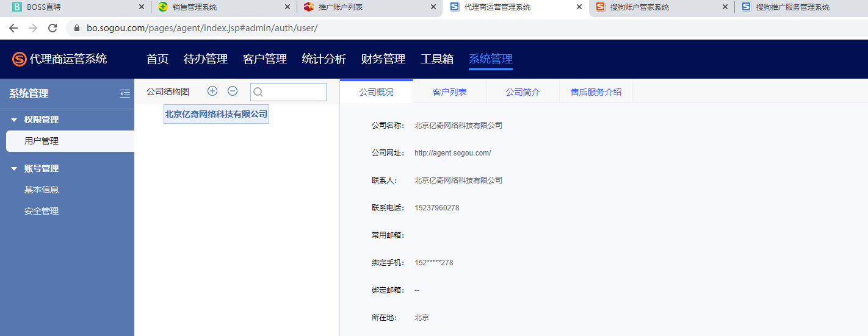Screen dimensions: 868x336
Task: Reload the page with the refresh icon
Action: point(52,28)
